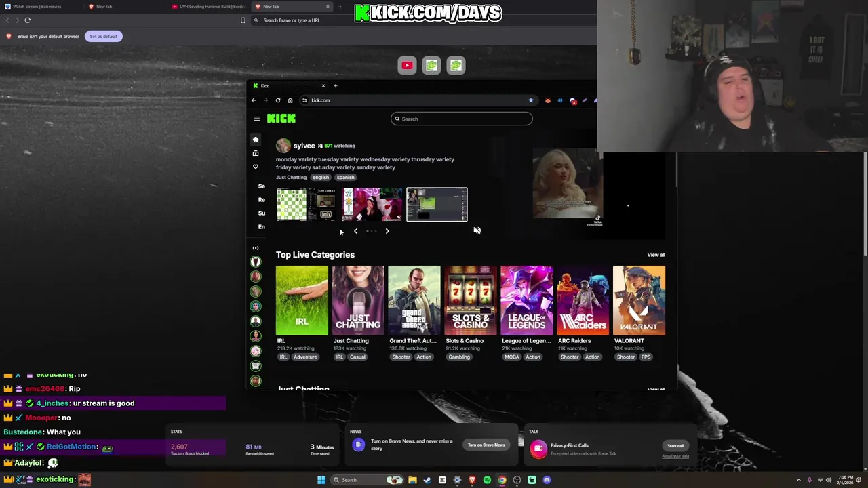868x488 pixels.
Task: Go to Home in Kick sidebar
Action: (x=256, y=140)
